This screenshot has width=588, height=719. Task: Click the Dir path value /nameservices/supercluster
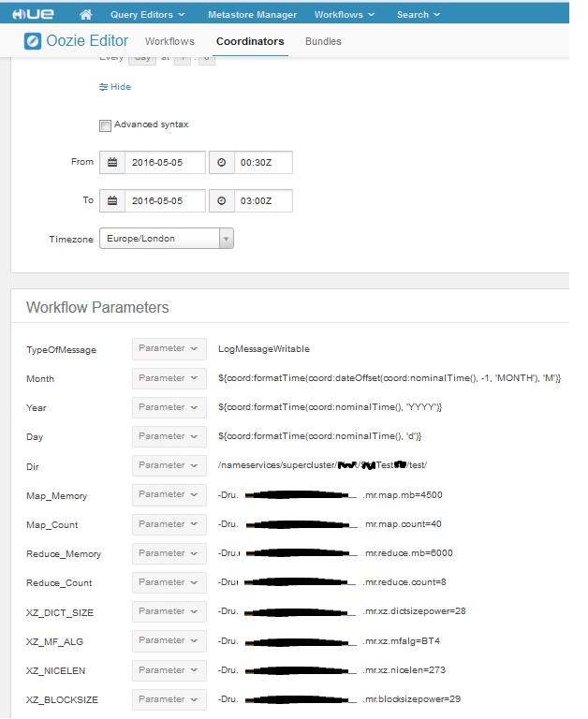point(322,465)
